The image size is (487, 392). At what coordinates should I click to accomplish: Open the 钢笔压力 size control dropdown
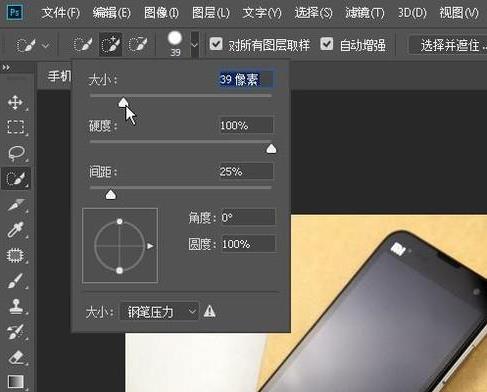pyautogui.click(x=160, y=312)
